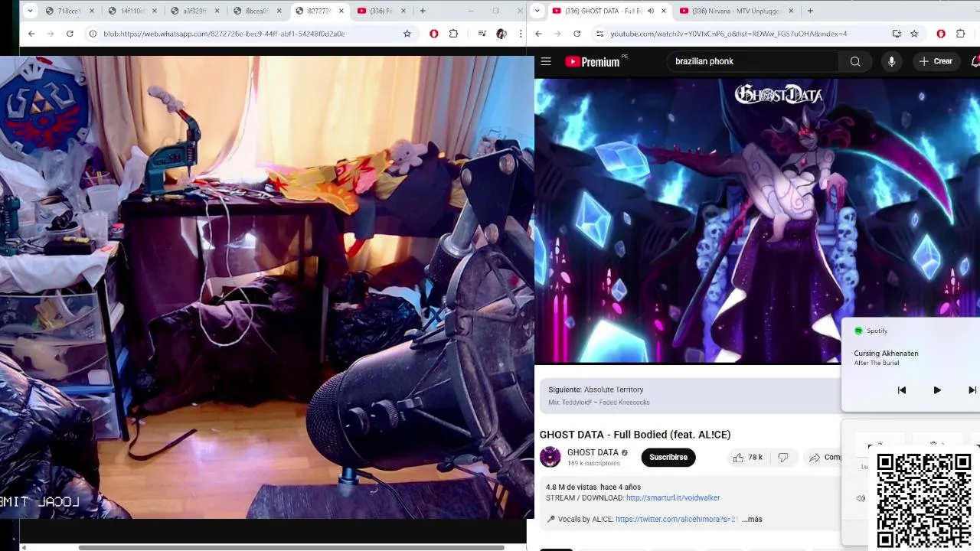Open tab search dropdown in YouTube window
Screen dimensions: 980x551
pos(537,11)
